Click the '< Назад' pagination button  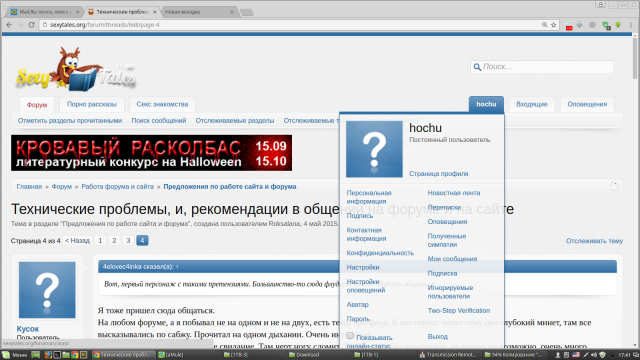coord(77,240)
